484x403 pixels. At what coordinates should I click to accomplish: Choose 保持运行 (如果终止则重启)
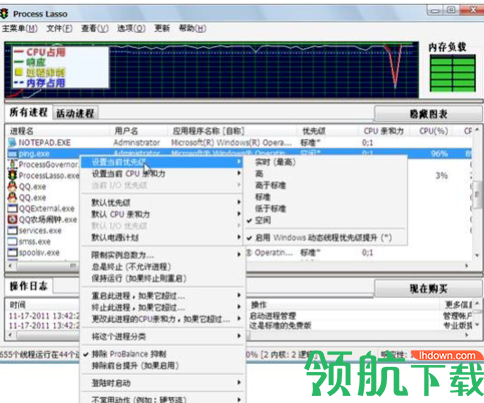click(139, 278)
